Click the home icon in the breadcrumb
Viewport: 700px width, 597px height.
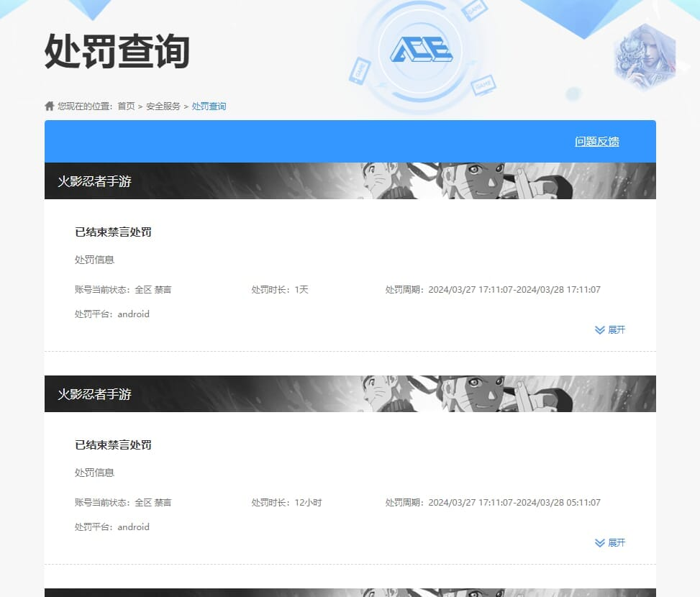point(50,106)
